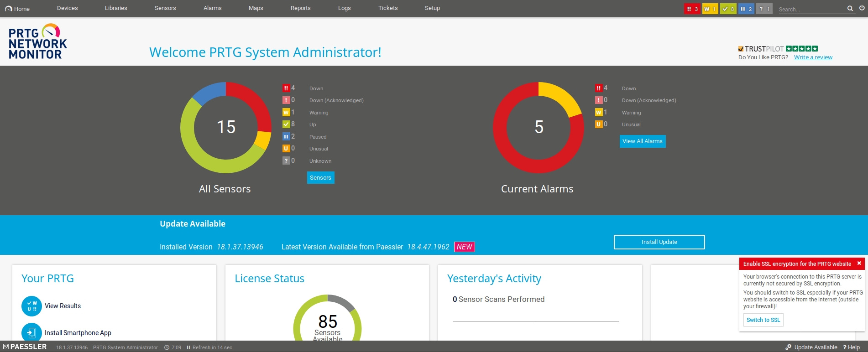Click the Install Update button

(x=659, y=242)
